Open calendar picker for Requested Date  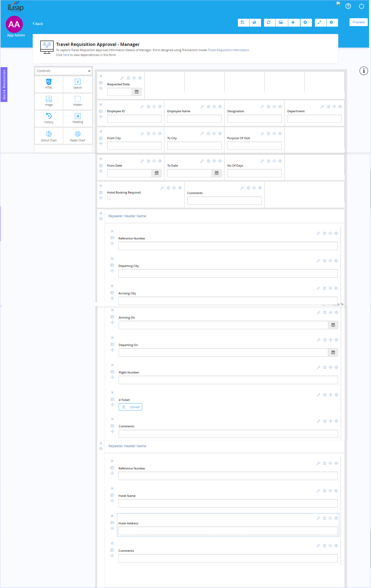pyautogui.click(x=137, y=92)
